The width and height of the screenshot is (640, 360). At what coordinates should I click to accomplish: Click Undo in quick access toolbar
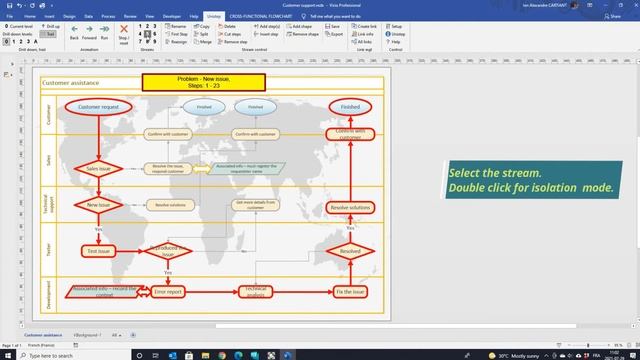(x=19, y=6)
